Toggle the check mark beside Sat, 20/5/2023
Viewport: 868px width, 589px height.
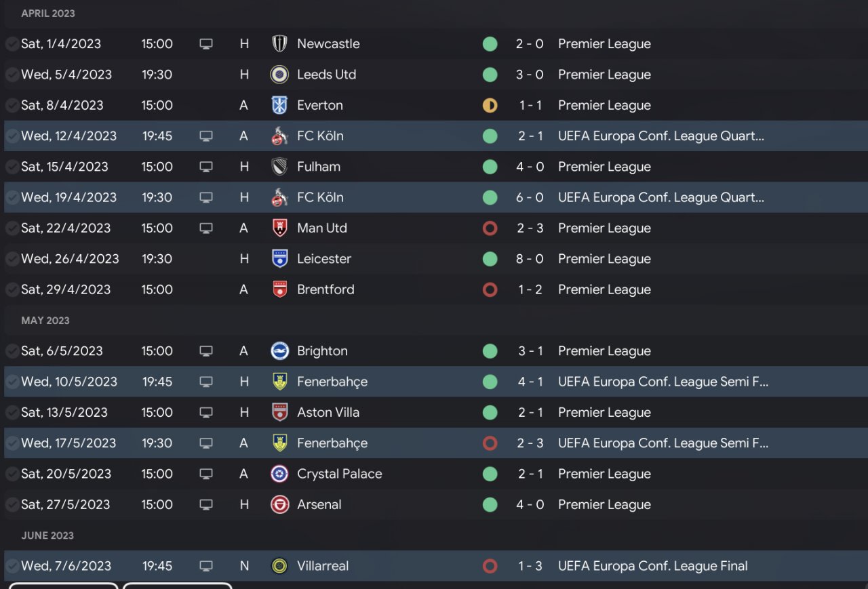[12, 474]
